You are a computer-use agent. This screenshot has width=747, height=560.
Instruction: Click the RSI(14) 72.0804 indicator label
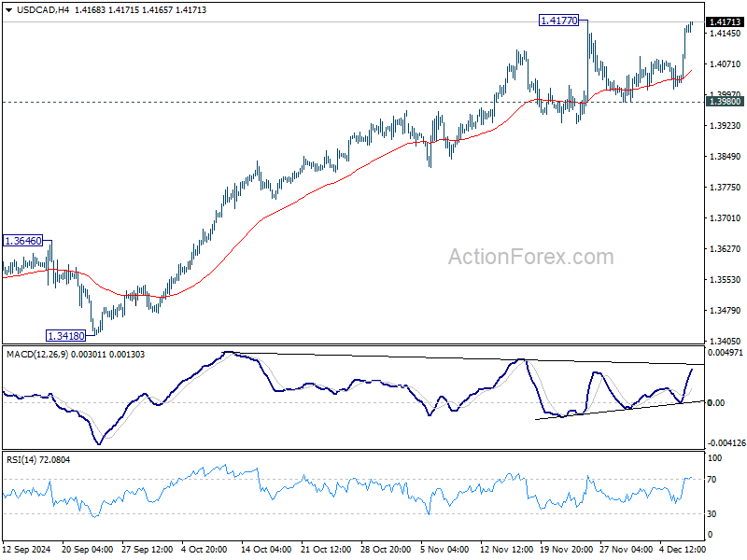(x=38, y=460)
